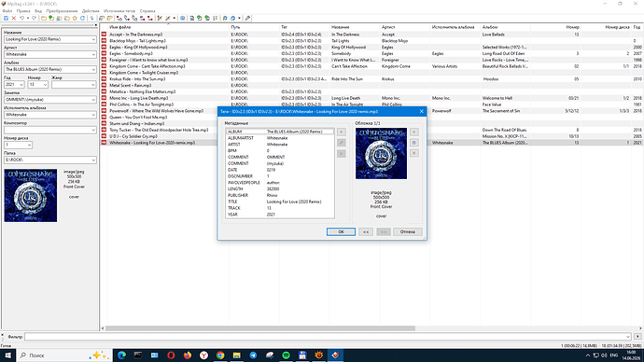Screen dimensions: 644x362
Task: Click the Windows Start button
Action: (7, 355)
